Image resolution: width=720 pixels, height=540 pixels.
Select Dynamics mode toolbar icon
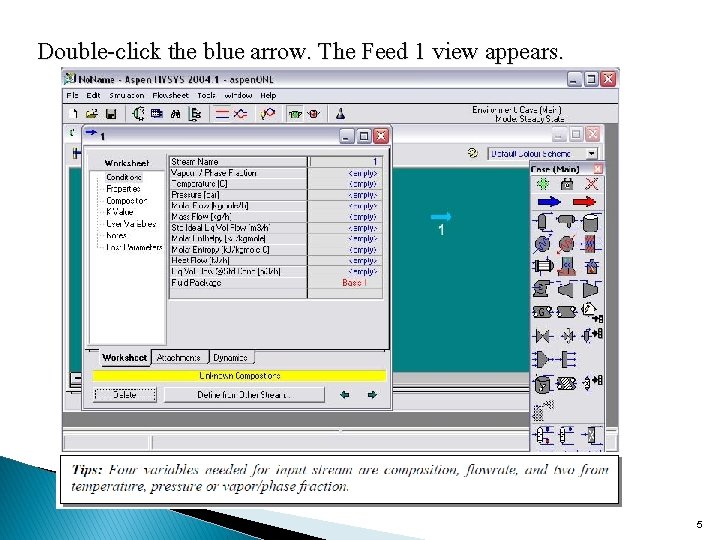[x=240, y=114]
